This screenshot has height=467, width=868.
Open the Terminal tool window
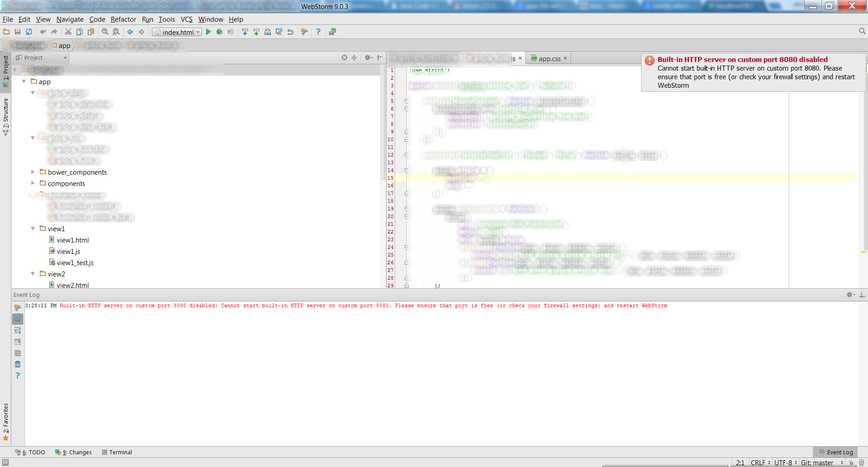[x=117, y=452]
